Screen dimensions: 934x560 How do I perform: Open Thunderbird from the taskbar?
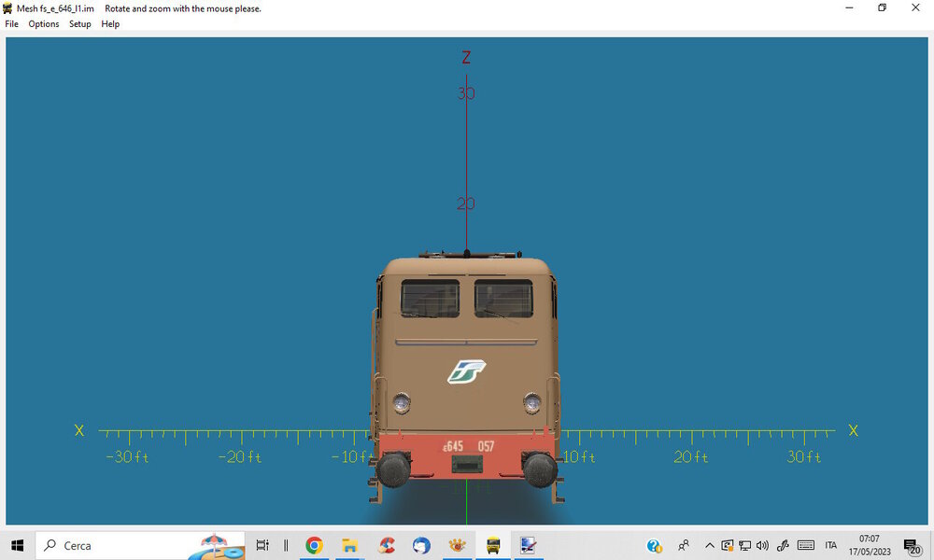coord(422,545)
